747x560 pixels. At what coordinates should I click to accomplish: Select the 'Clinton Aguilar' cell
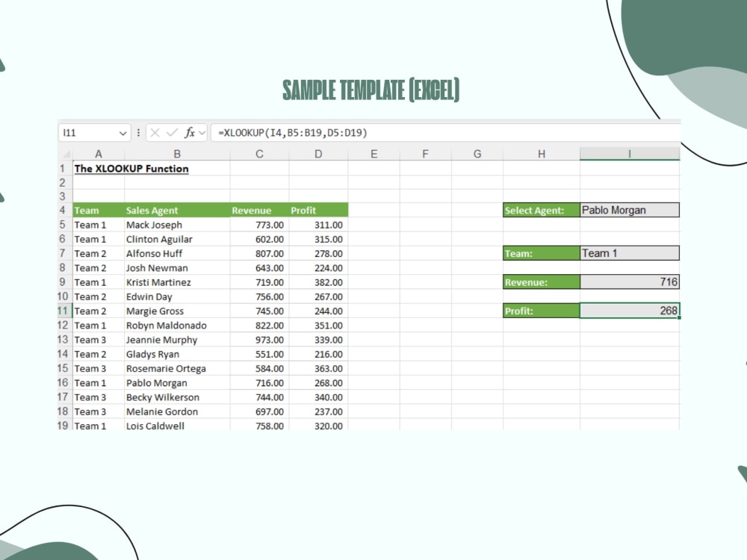click(x=177, y=239)
